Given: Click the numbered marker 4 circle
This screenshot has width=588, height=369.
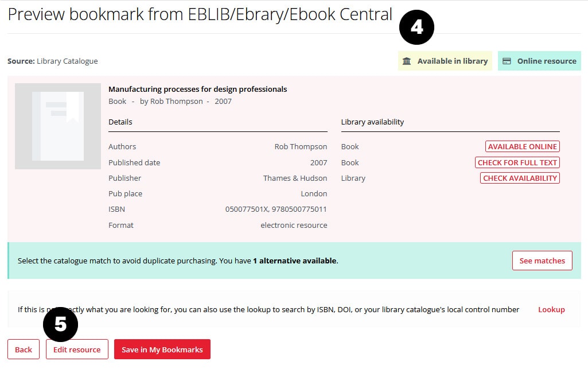Looking at the screenshot, I should 417,27.
